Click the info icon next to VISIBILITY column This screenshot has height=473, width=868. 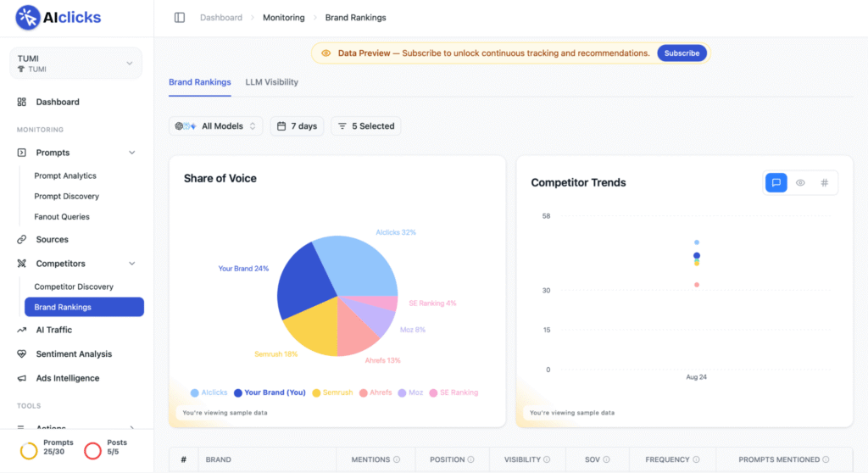click(x=547, y=459)
